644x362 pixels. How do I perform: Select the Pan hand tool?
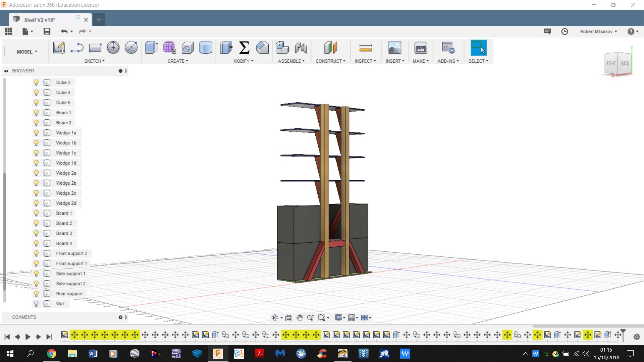[x=300, y=317]
